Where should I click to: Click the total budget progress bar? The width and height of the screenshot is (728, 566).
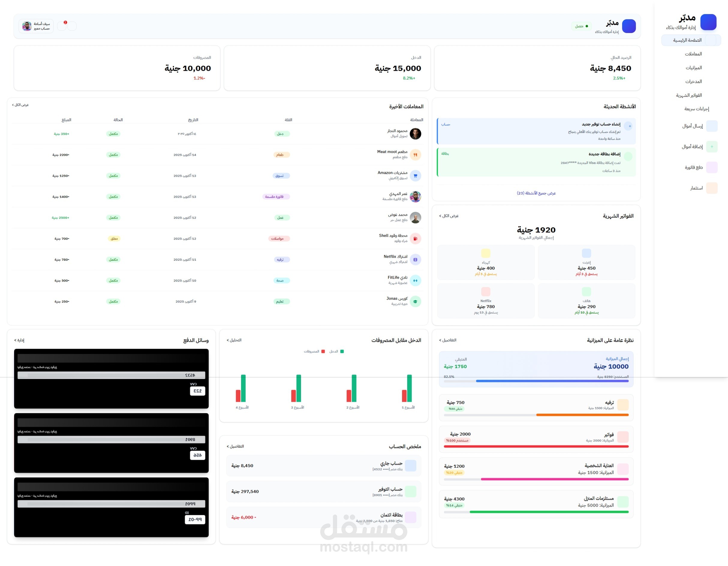point(536,381)
